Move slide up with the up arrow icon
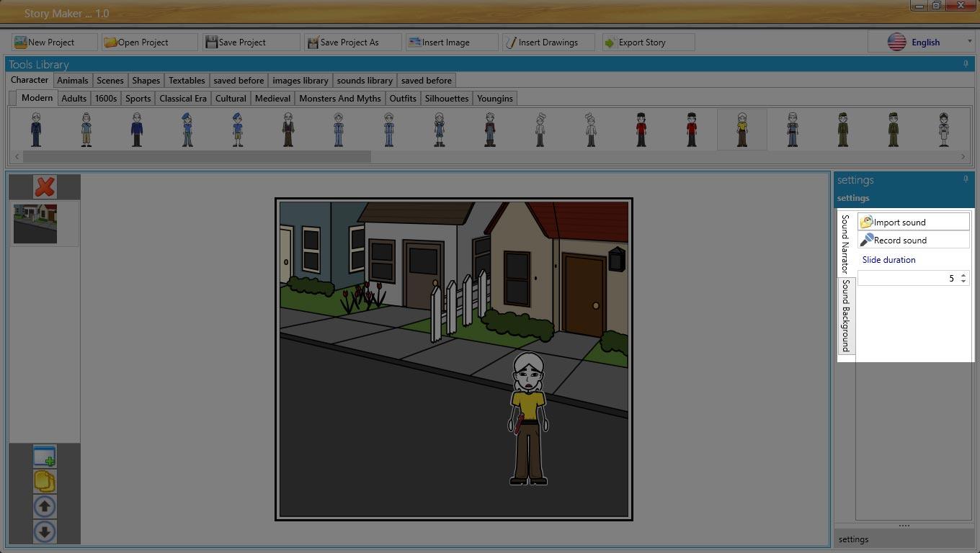This screenshot has height=553, width=980. [45, 507]
